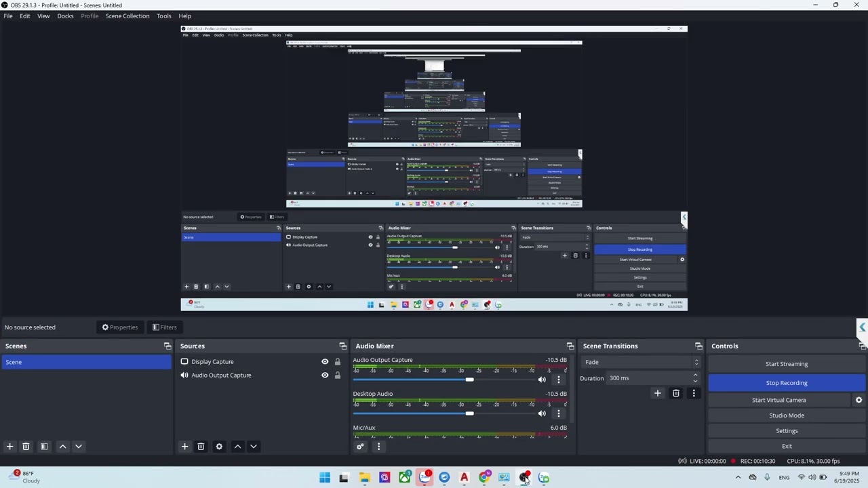Open options menu for Audio Output Capture channel
The height and width of the screenshot is (488, 868).
click(x=559, y=380)
